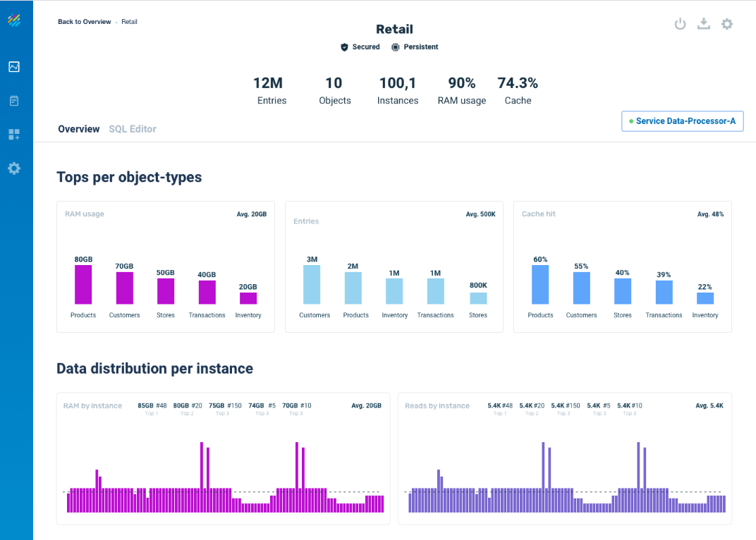
Task: Click the Persistent chip icon
Action: click(396, 47)
